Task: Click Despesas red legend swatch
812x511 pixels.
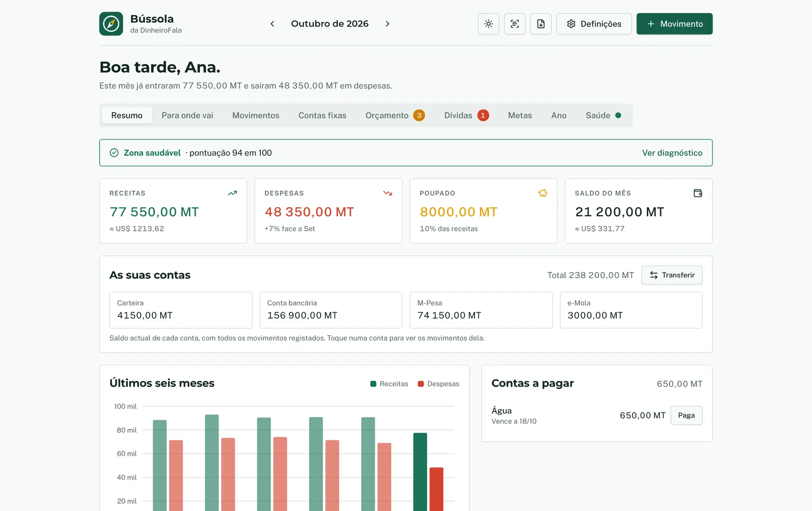Action: click(421, 384)
